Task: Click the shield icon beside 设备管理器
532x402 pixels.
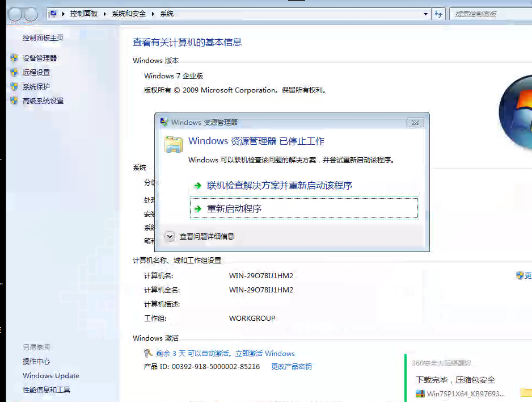Action: (14, 58)
